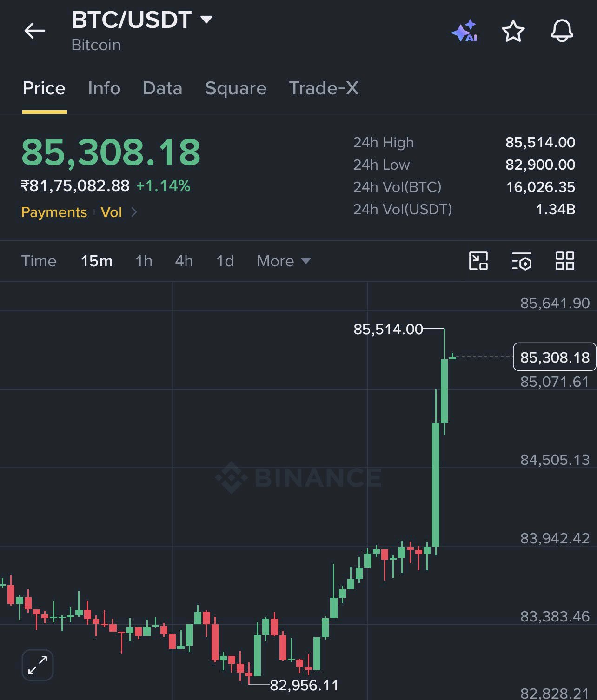Viewport: 597px width, 700px height.
Task: Tap the 83,942.42 axis price label
Action: [555, 538]
